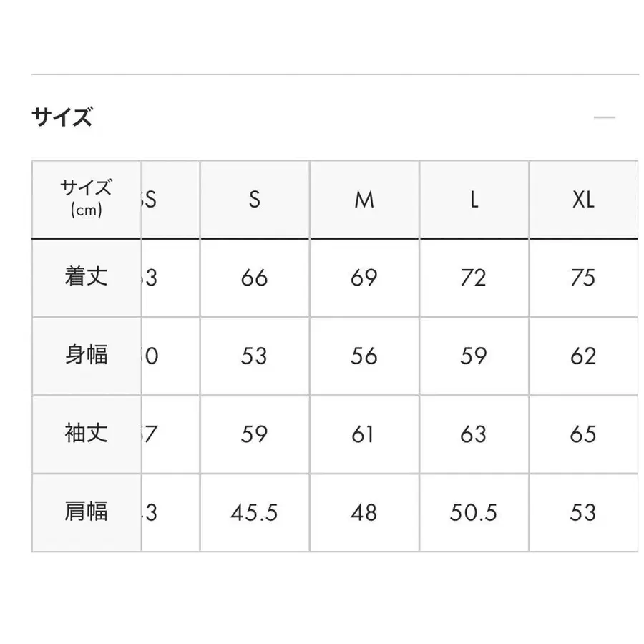Click the 59 身幅 value for size L
The image size is (644, 644).
pos(472,356)
